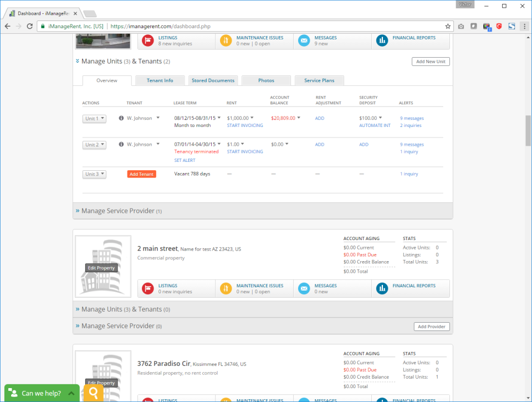This screenshot has width=532, height=402.
Task: Click the info icon beside W. Johnson in Unit 1
Action: pyautogui.click(x=121, y=118)
